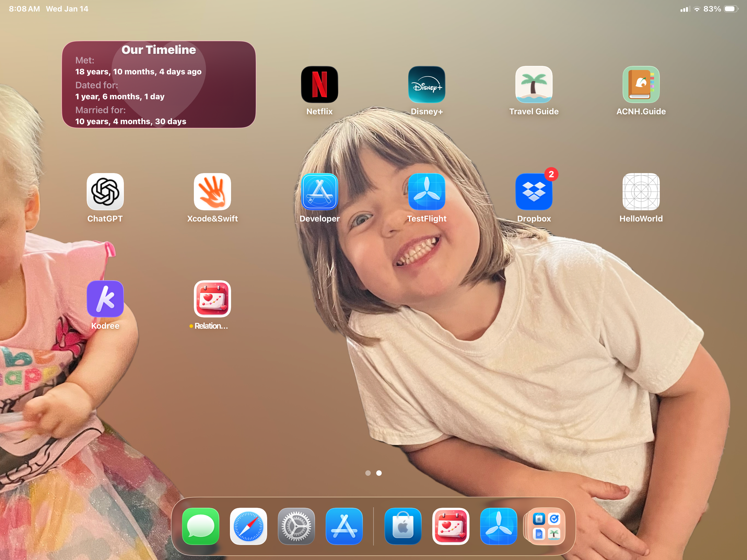Switch to the first home screen page dot
This screenshot has width=747, height=560.
click(x=368, y=473)
